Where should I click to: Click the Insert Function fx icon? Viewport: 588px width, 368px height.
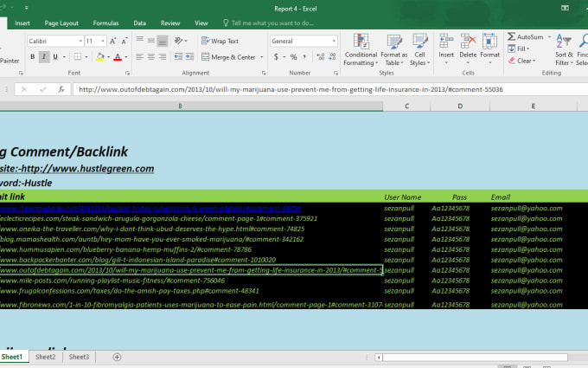click(x=61, y=89)
